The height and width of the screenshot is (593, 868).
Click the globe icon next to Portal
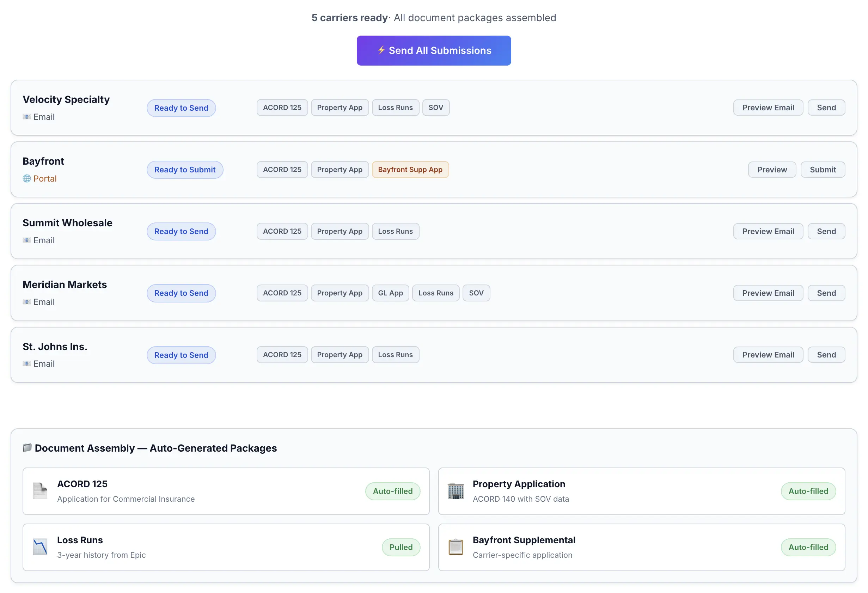(x=26, y=178)
